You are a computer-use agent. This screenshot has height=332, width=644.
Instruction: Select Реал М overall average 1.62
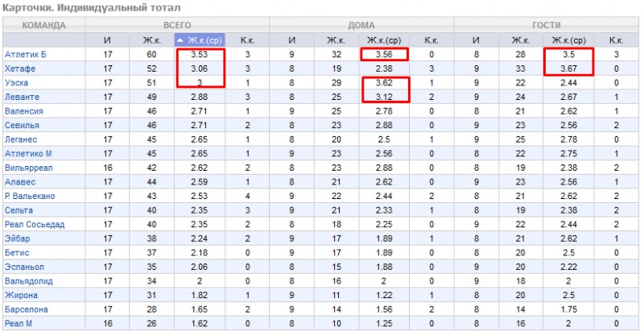(x=200, y=323)
